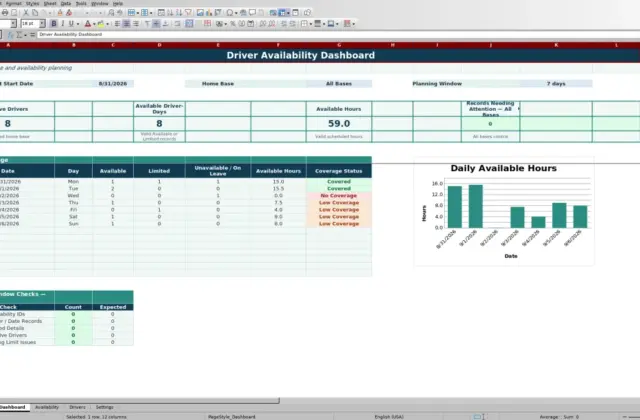The width and height of the screenshot is (640, 420).
Task: Click the Copy icon
Action: tap(35, 13)
